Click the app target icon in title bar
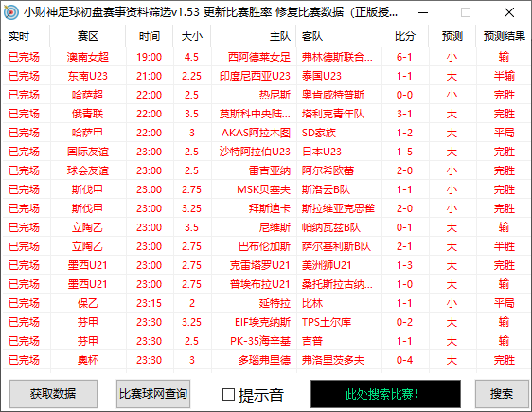The height and width of the screenshot is (412, 532). 11,12
